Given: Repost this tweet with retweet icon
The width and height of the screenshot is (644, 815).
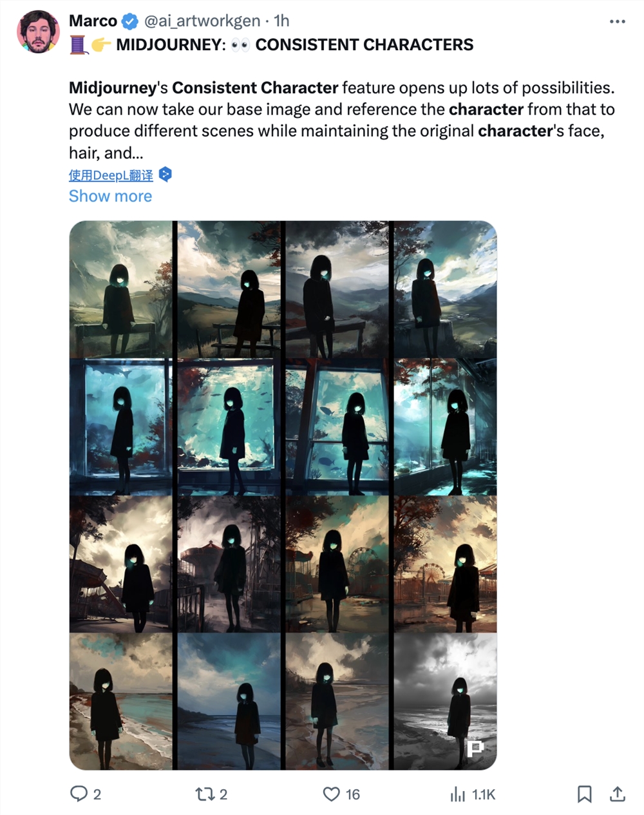Looking at the screenshot, I should [205, 794].
